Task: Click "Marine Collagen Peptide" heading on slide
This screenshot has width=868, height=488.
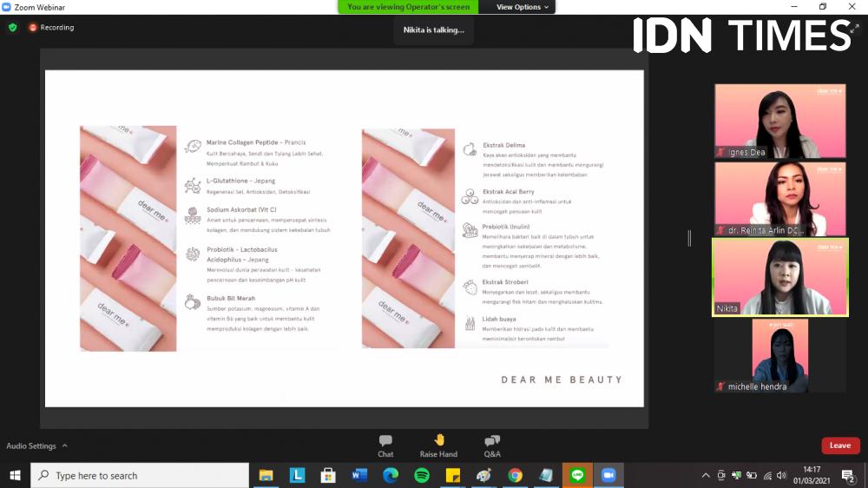Action: [242, 142]
